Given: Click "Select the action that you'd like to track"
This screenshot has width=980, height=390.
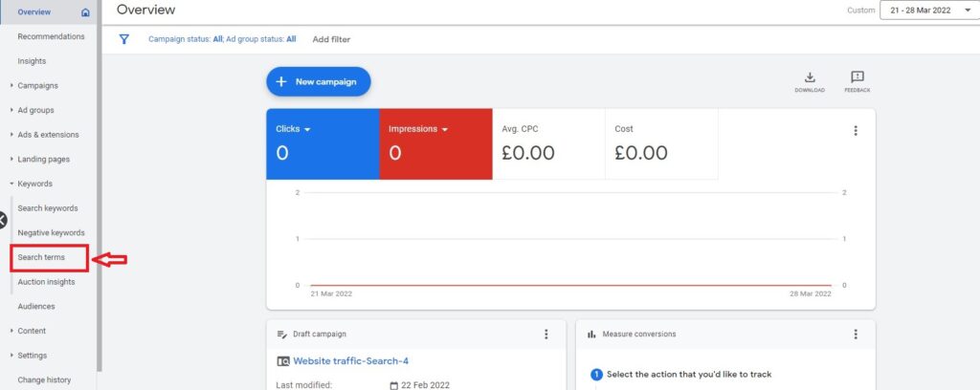Looking at the screenshot, I should [689, 375].
